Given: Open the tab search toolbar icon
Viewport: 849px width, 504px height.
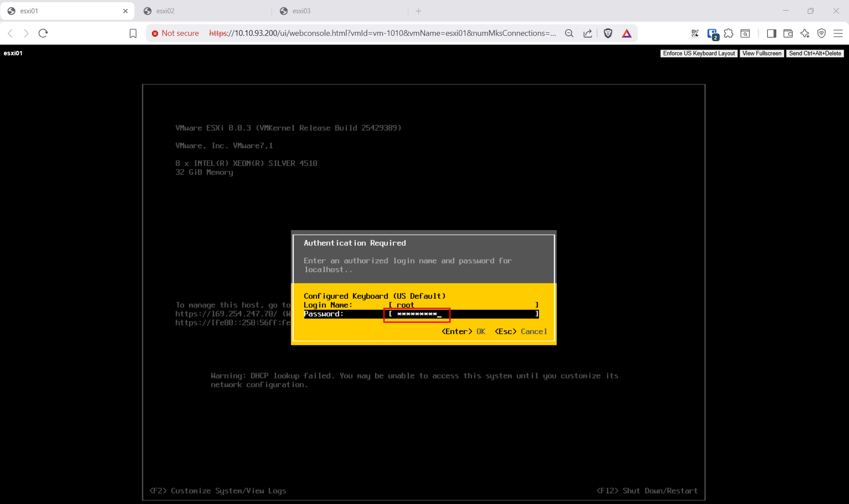Looking at the screenshot, I should click(x=745, y=33).
